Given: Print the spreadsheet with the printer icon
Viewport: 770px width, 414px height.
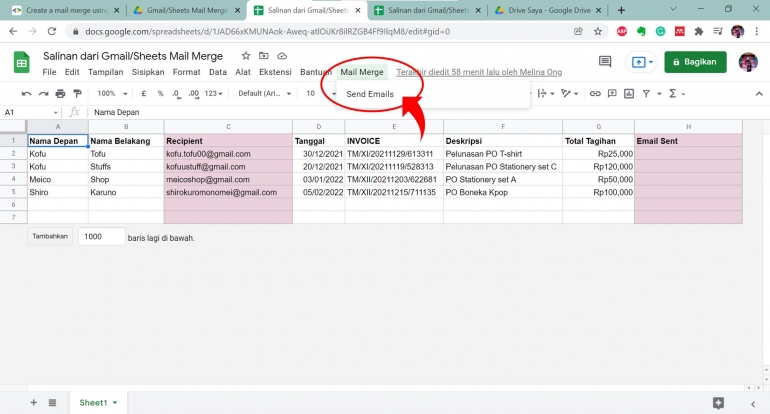Looking at the screenshot, I should (60, 93).
